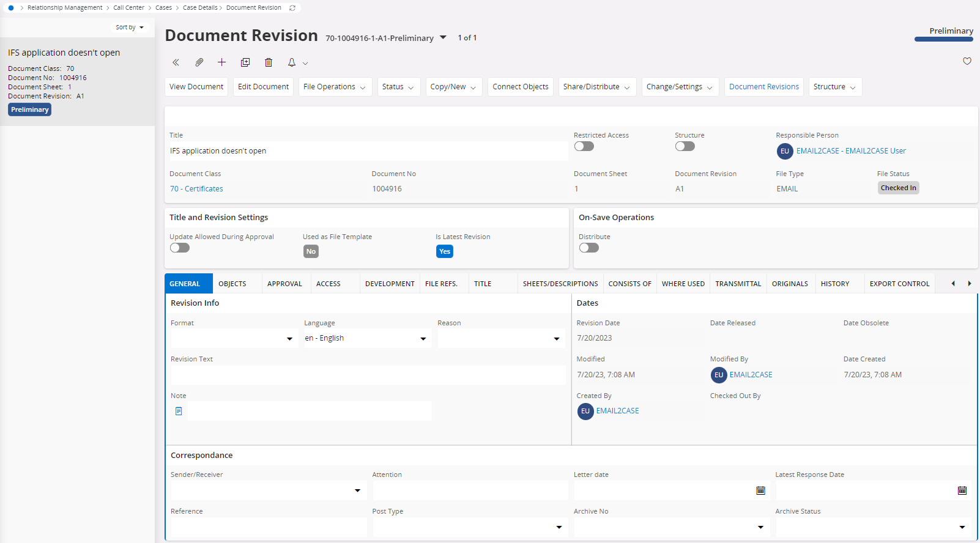Open the 70 - Certificates document class link
Image resolution: width=980 pixels, height=543 pixels.
(196, 189)
